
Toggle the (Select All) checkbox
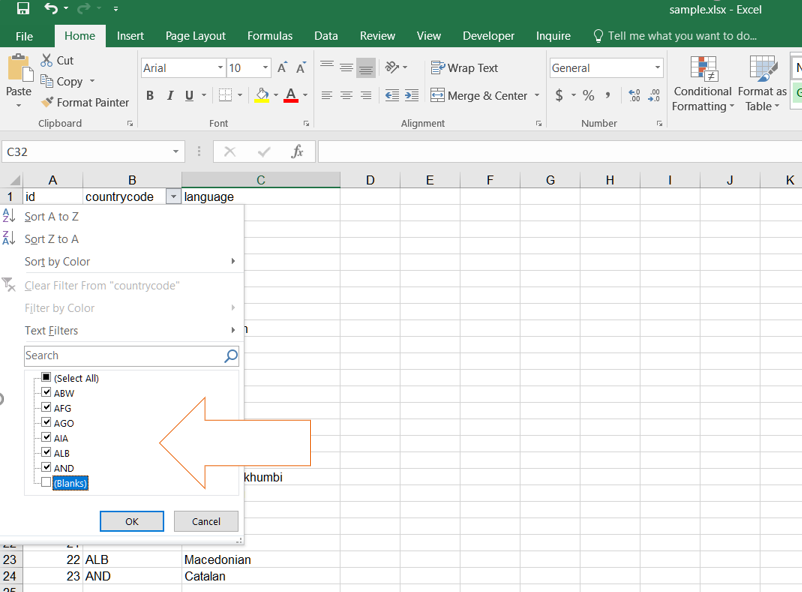point(46,378)
